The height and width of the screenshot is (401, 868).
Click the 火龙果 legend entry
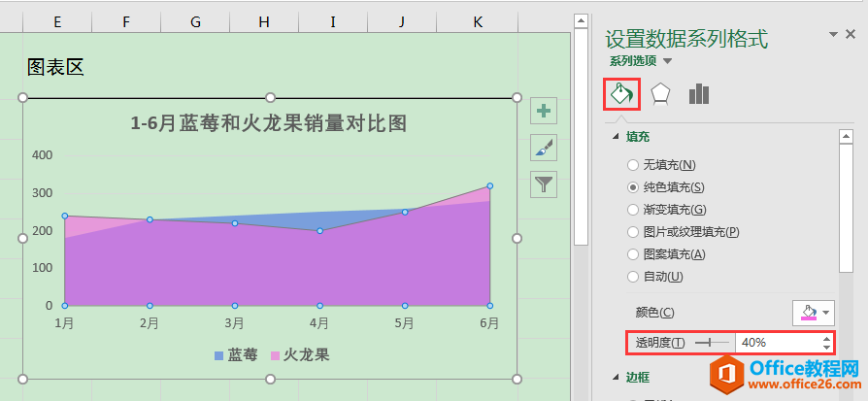299,355
